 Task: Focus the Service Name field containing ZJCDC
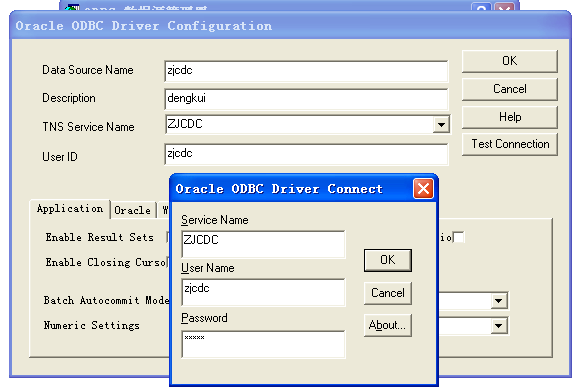point(263,244)
